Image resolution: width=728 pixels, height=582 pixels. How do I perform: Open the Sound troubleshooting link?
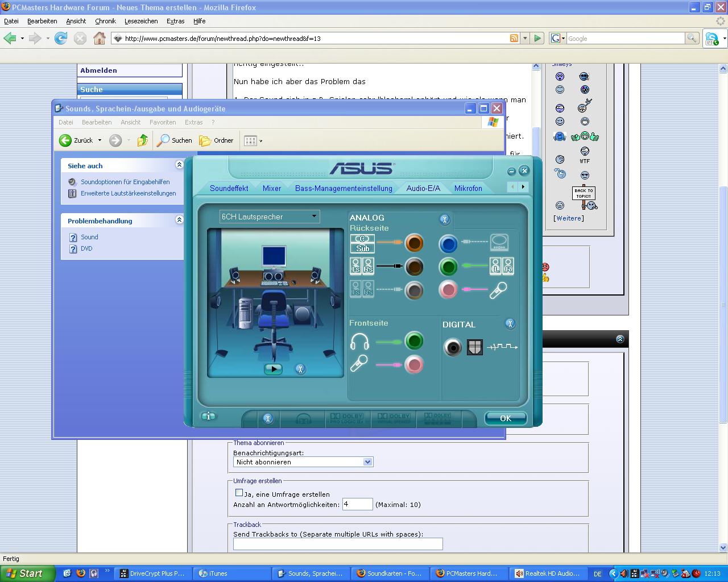(x=89, y=237)
